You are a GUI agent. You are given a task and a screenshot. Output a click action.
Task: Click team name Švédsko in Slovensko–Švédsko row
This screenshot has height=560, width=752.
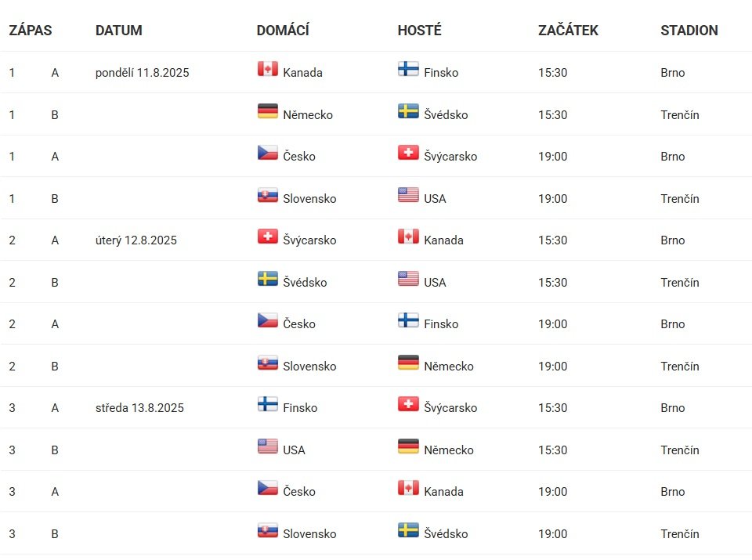pos(446,534)
